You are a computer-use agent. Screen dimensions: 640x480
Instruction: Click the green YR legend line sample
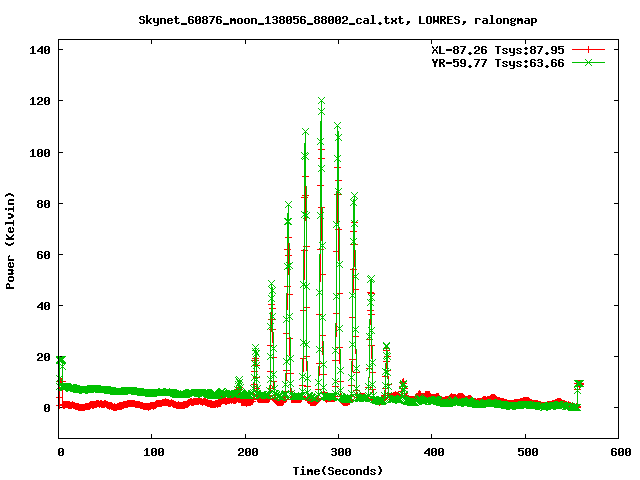[588, 63]
